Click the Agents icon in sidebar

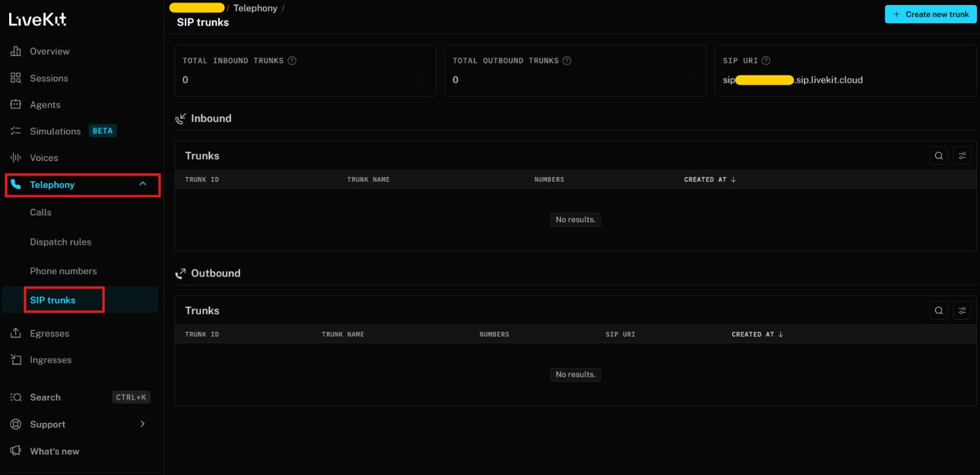[16, 105]
